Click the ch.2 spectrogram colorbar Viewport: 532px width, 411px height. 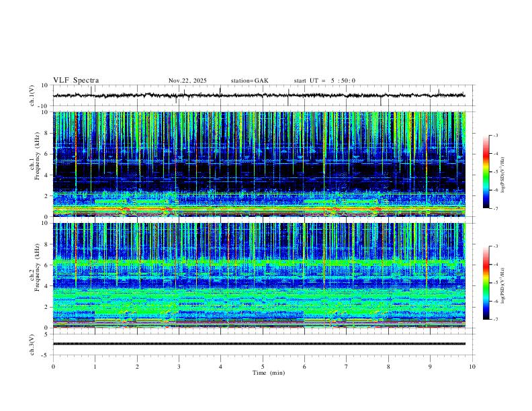486,283
